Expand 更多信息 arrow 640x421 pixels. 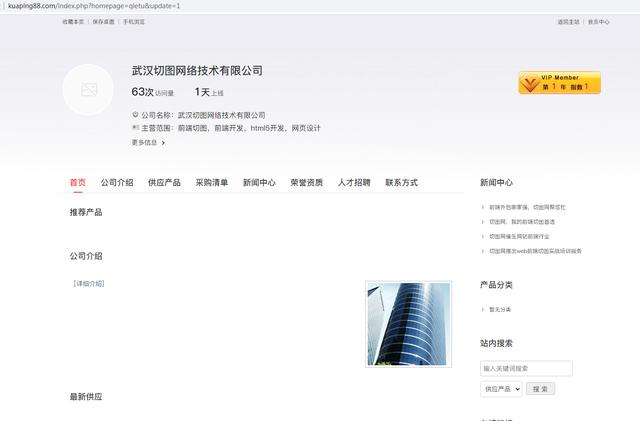163,143
